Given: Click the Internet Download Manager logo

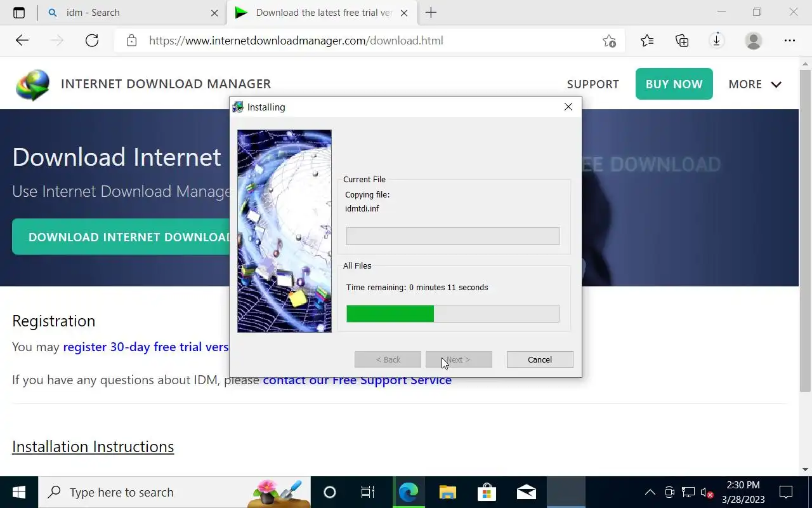Looking at the screenshot, I should point(32,84).
